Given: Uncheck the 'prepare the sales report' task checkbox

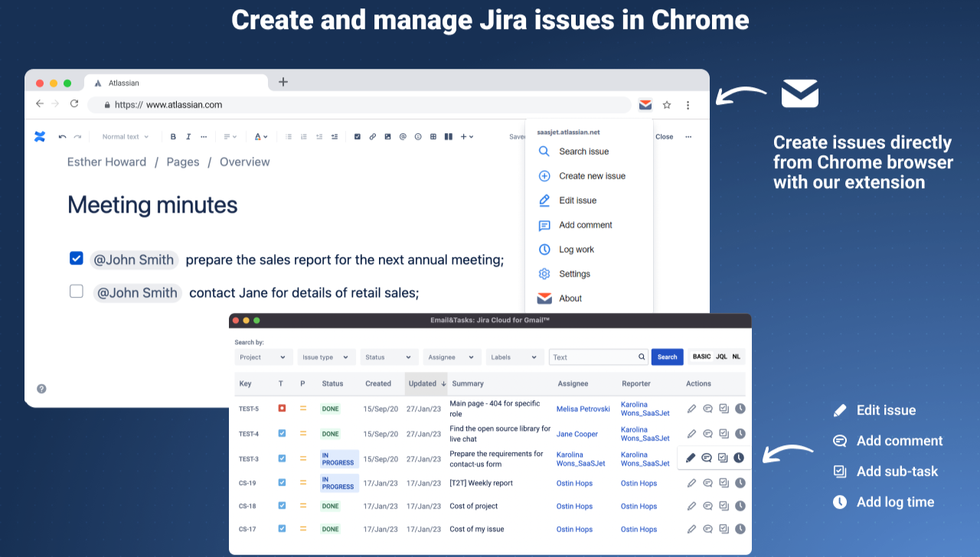Looking at the screenshot, I should pos(77,259).
